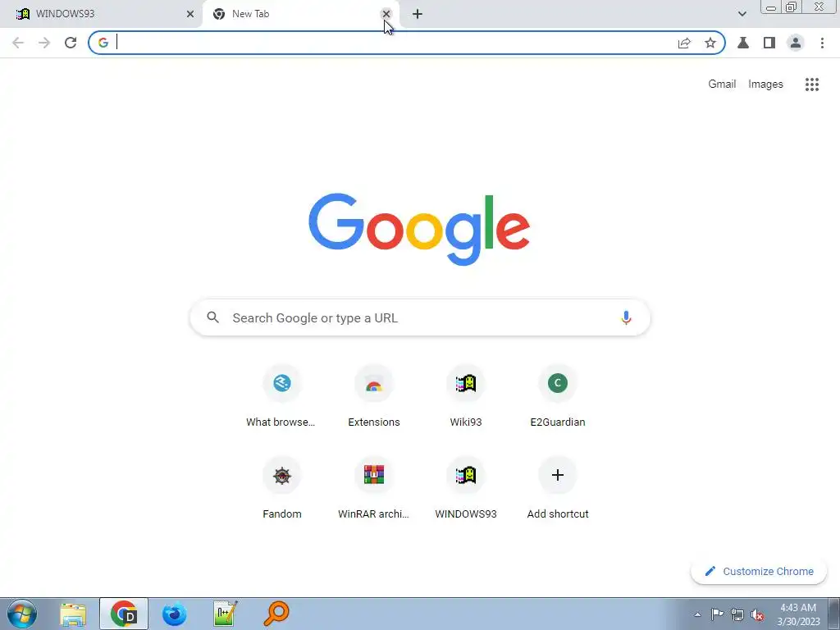Open the What browse... shortcut
The width and height of the screenshot is (840, 630).
coord(281,396)
